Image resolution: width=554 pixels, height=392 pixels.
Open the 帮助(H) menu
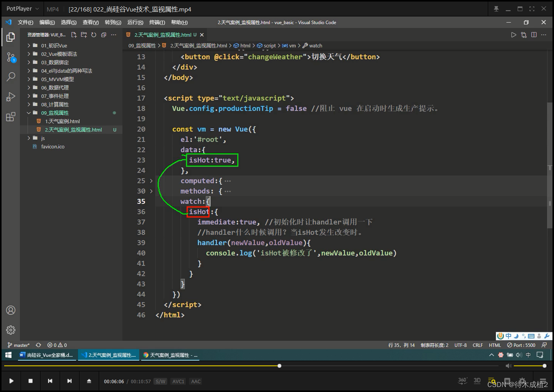tap(179, 22)
